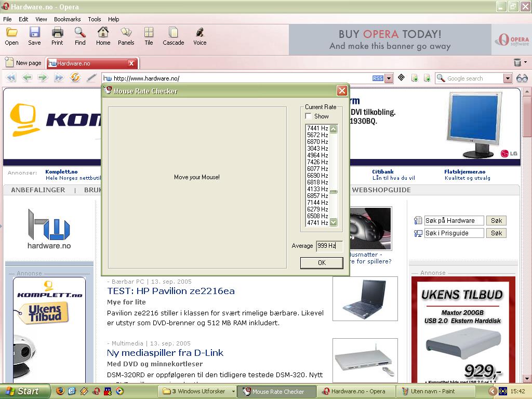Enable the Show current rate checkbox
The width and height of the screenshot is (532, 399).
(x=309, y=116)
